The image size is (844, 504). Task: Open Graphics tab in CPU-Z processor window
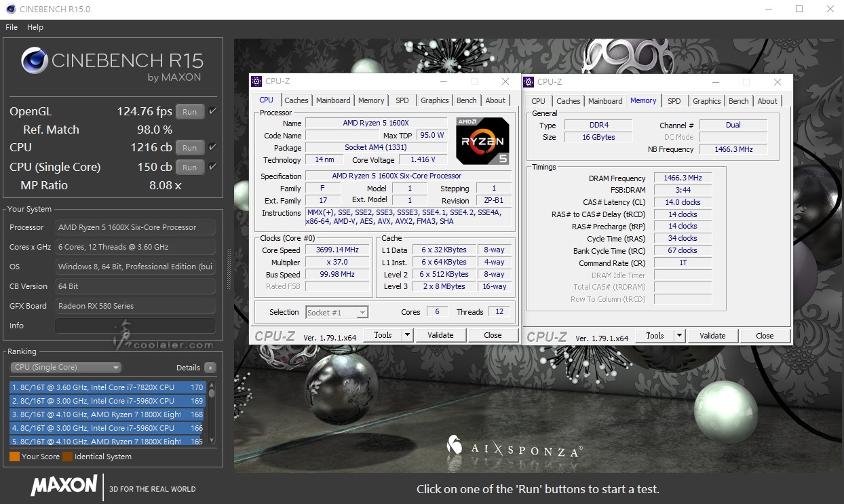(435, 100)
